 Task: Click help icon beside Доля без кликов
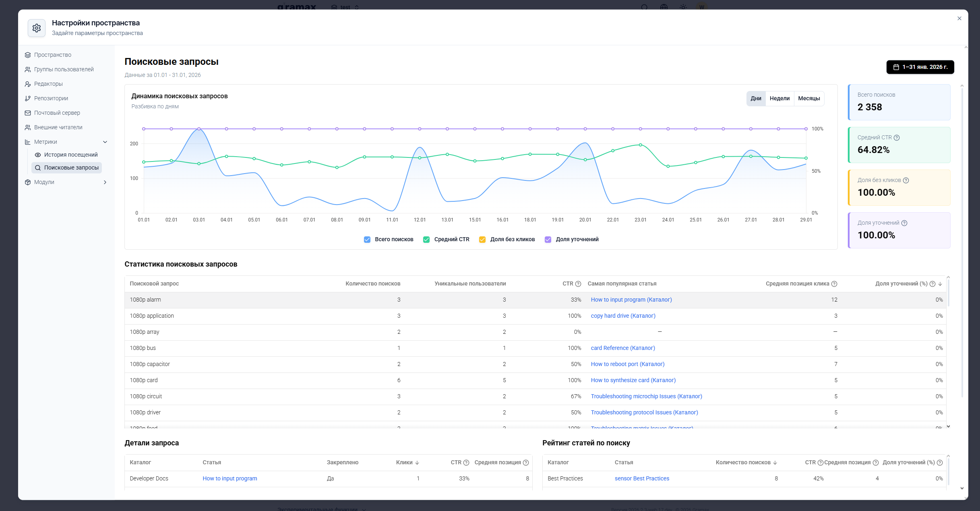pyautogui.click(x=906, y=180)
